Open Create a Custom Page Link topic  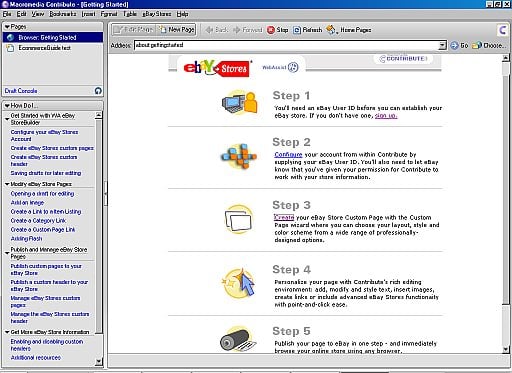point(43,230)
